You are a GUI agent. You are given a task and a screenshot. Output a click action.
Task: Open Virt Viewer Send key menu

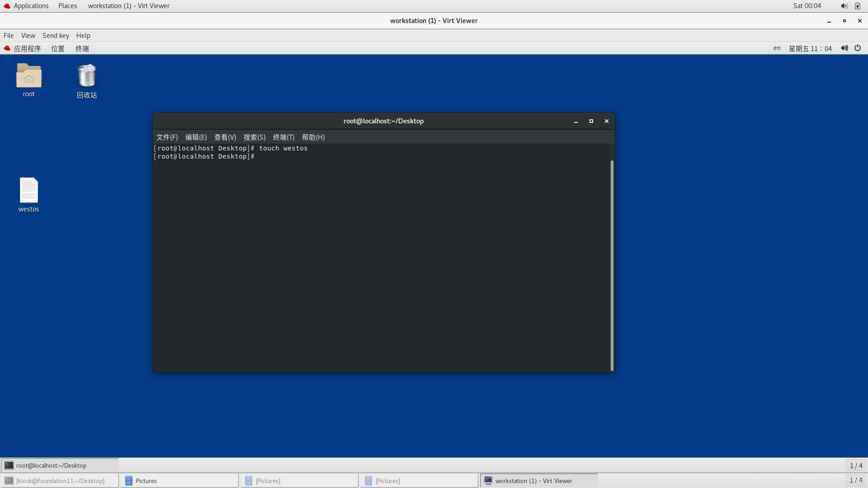click(x=56, y=35)
